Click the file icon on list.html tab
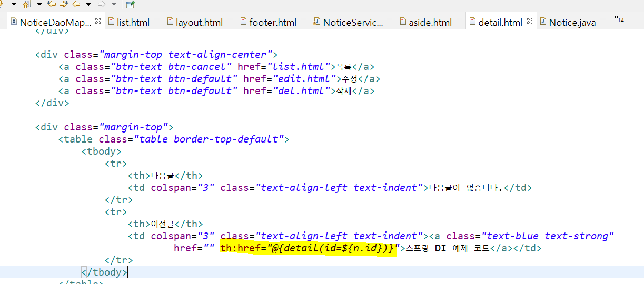 [111, 22]
